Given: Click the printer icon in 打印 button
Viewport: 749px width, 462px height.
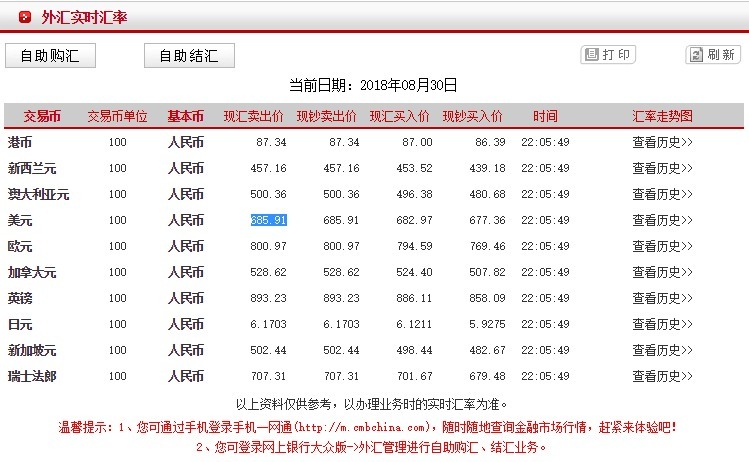Looking at the screenshot, I should [x=592, y=54].
